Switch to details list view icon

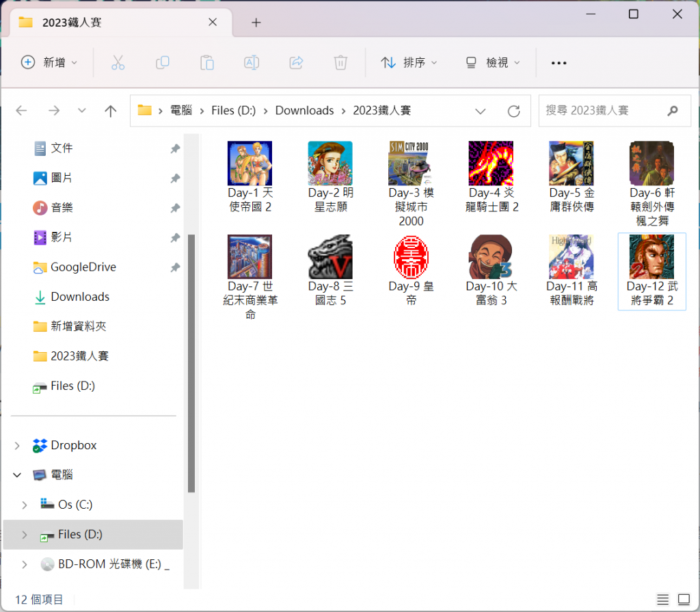coord(662,600)
